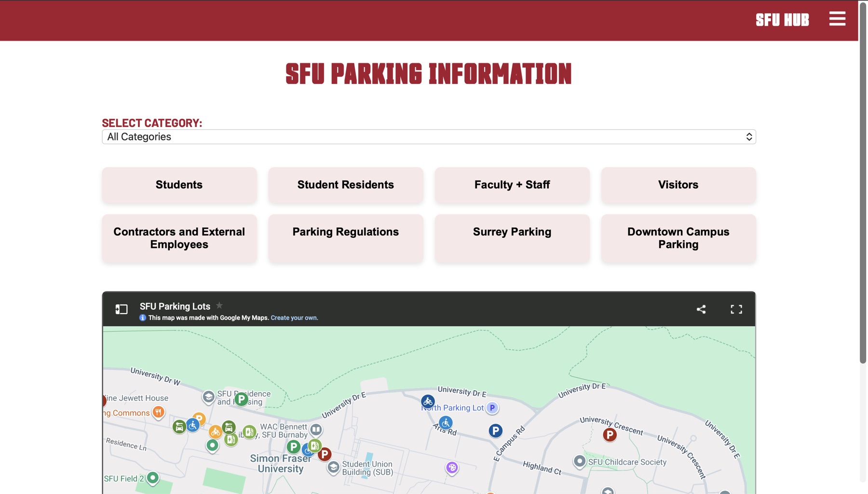
Task: Toggle the map legend sidebar panel
Action: [122, 309]
